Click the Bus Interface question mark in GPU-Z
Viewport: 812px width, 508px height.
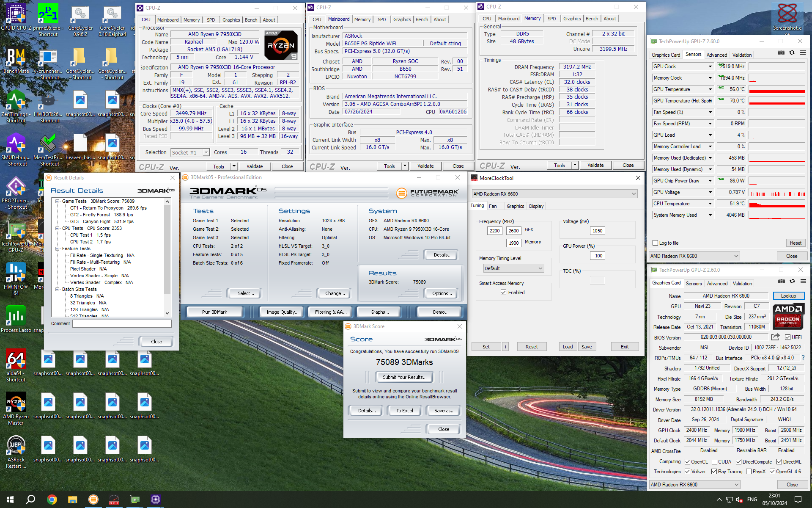[x=803, y=358]
